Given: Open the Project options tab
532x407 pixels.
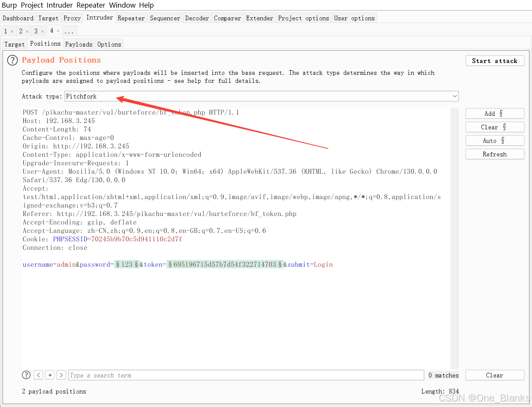Looking at the screenshot, I should coord(303,18).
